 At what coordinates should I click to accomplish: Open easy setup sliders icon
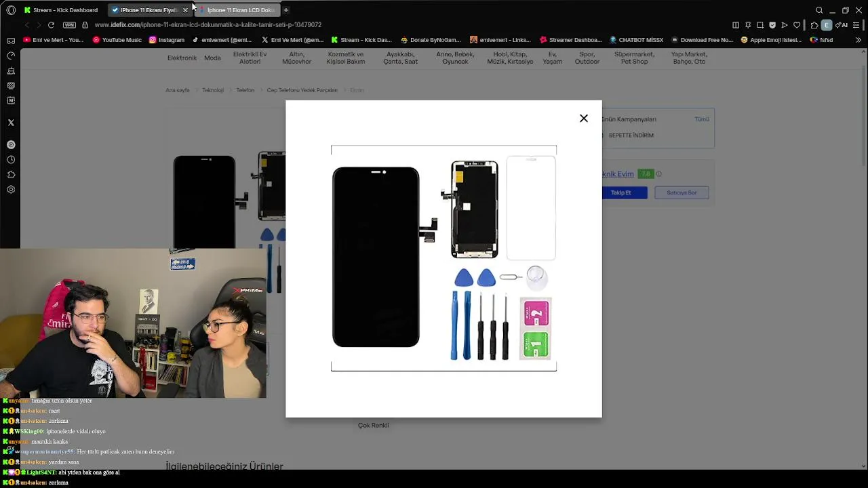coord(857,25)
